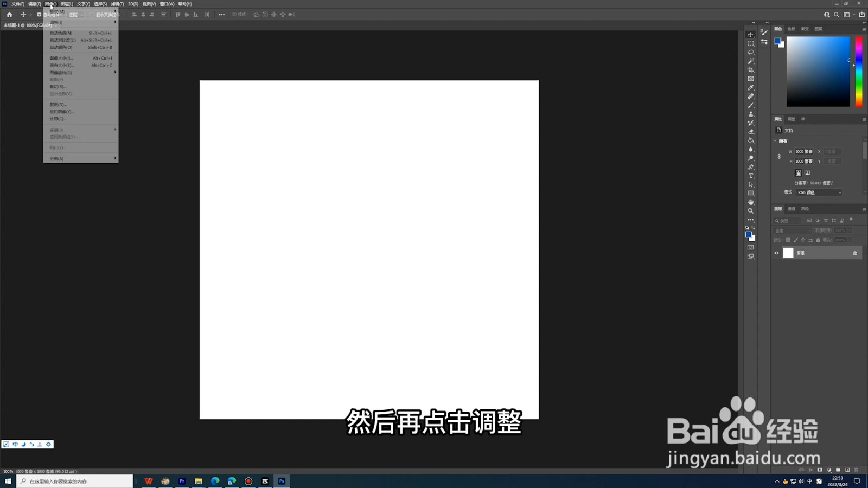Switch to the 色板 tab
The width and height of the screenshot is (868, 488).
coord(792,29)
